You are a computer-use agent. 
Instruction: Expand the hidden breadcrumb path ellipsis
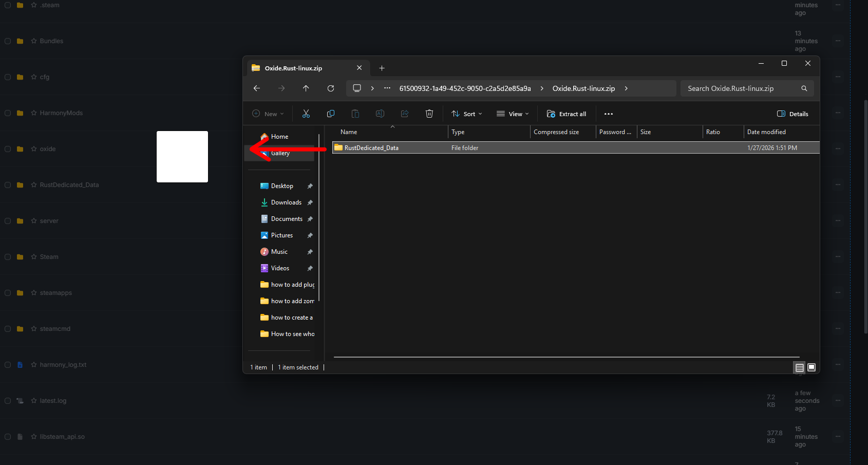pyautogui.click(x=387, y=88)
